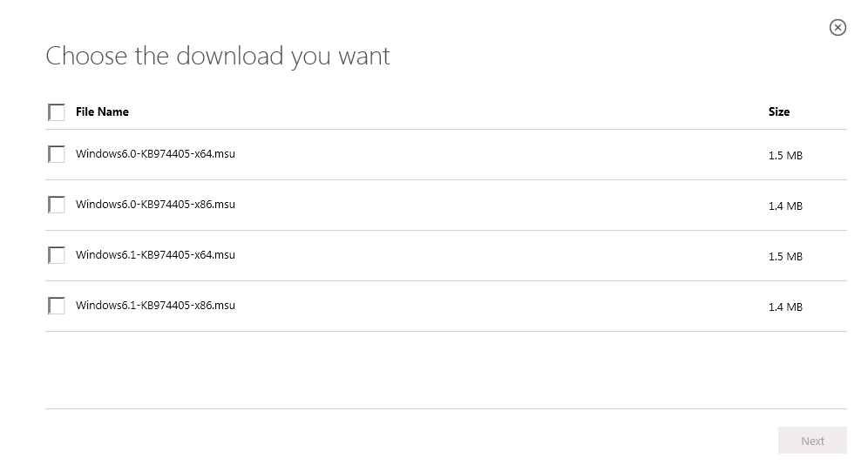Viewport: 868px width, 465px height.
Task: Close the download chooser dialog
Action: pos(837,28)
